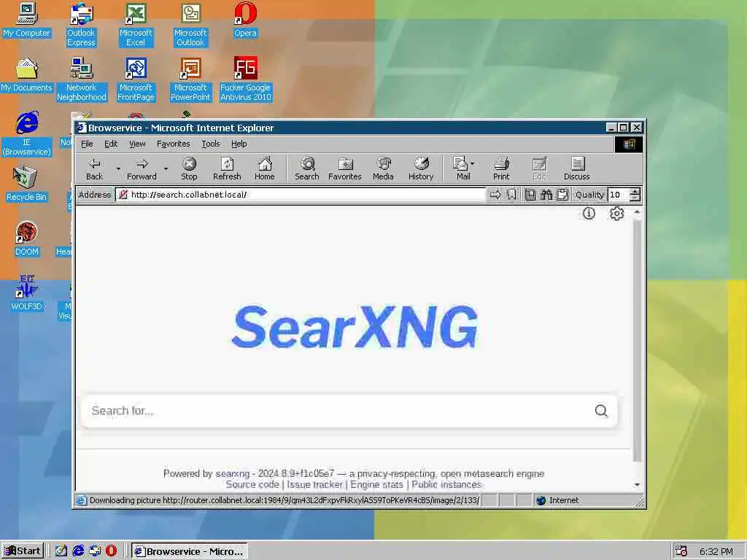Expand the Forward history dropdown arrow

[x=166, y=168]
